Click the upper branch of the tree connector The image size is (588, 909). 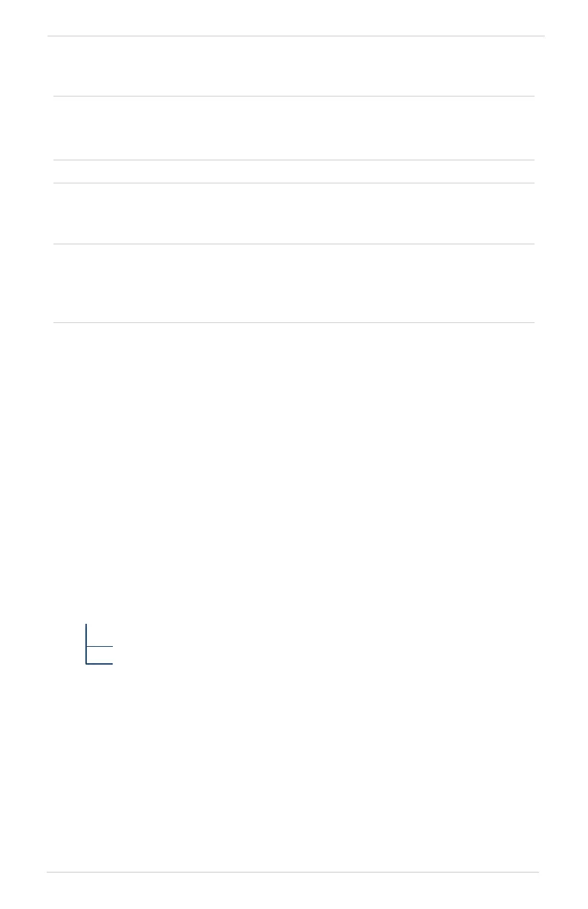tap(99, 646)
